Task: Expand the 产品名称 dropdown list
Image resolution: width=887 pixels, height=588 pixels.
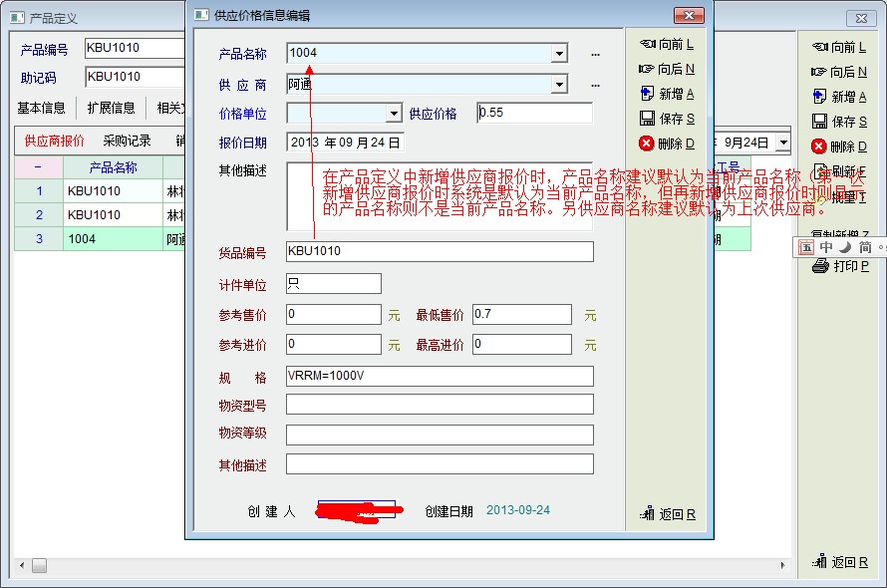Action: [x=559, y=54]
